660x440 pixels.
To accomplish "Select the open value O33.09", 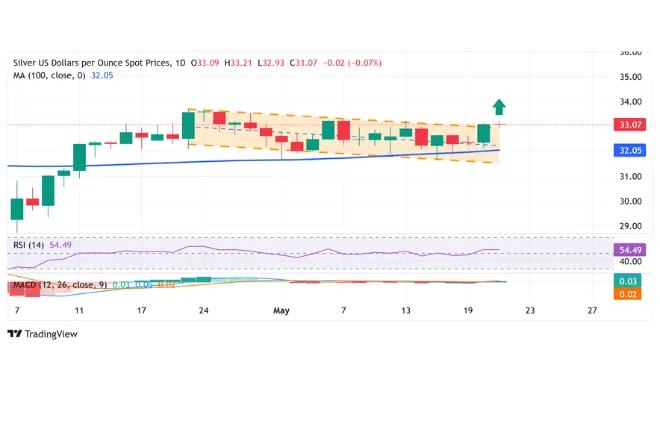I will pos(205,63).
